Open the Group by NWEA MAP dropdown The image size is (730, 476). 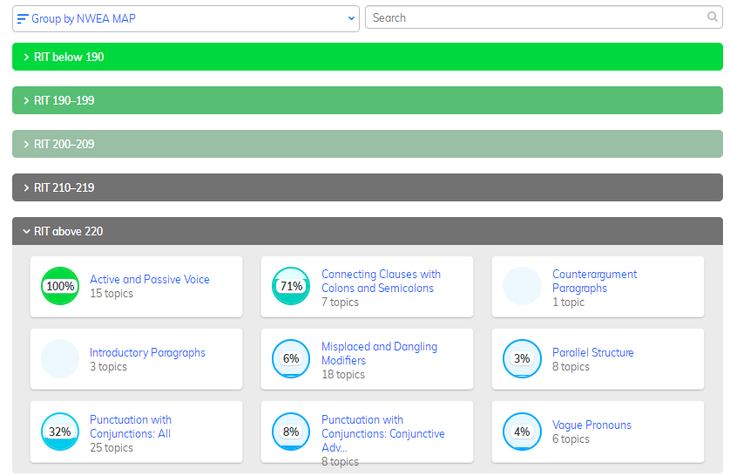point(186,18)
